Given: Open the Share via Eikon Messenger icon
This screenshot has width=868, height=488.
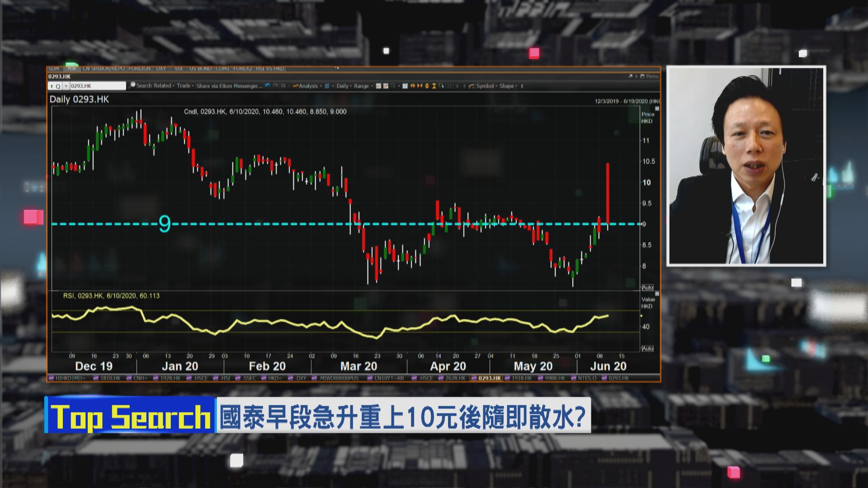Looking at the screenshot, I should (229, 85).
